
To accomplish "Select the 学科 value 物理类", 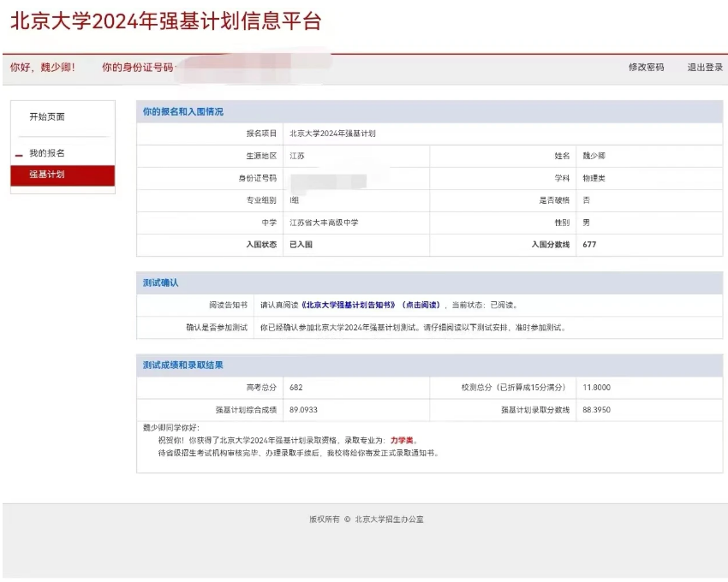I will point(594,178).
